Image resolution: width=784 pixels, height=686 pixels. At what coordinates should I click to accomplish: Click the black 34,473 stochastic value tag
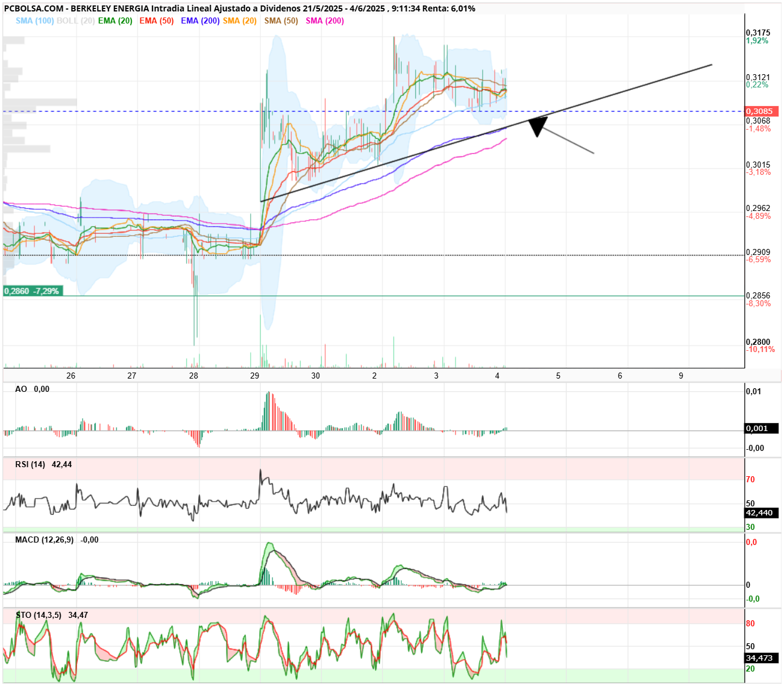762,658
